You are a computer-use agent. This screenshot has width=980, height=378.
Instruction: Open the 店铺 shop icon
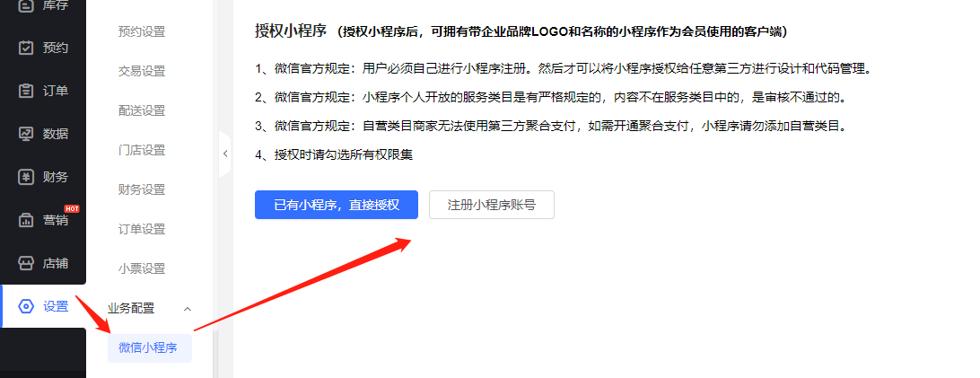[26, 263]
